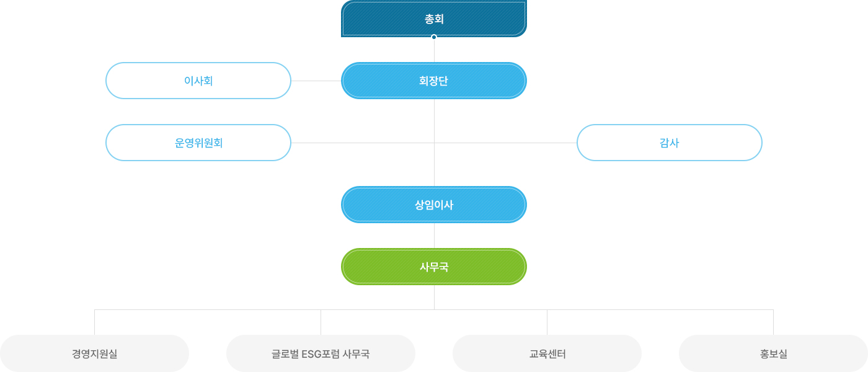Open the 홍보실 department box

coord(773,353)
